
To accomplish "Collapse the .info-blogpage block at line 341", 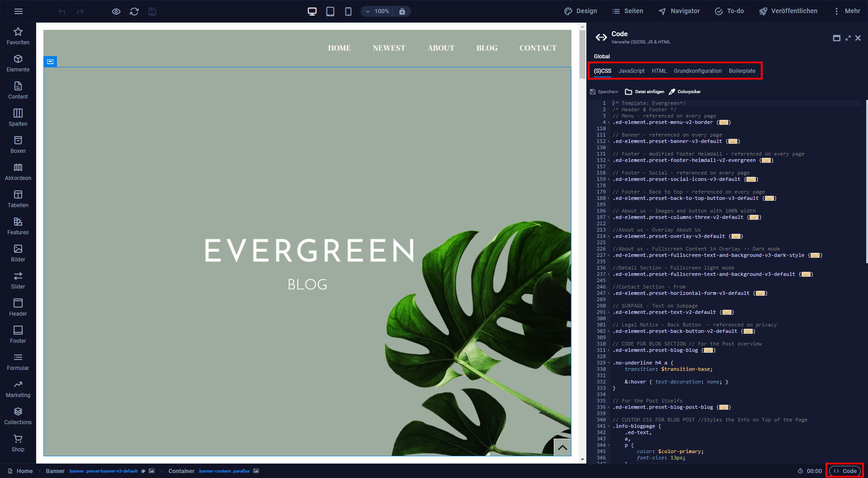I will pos(609,426).
